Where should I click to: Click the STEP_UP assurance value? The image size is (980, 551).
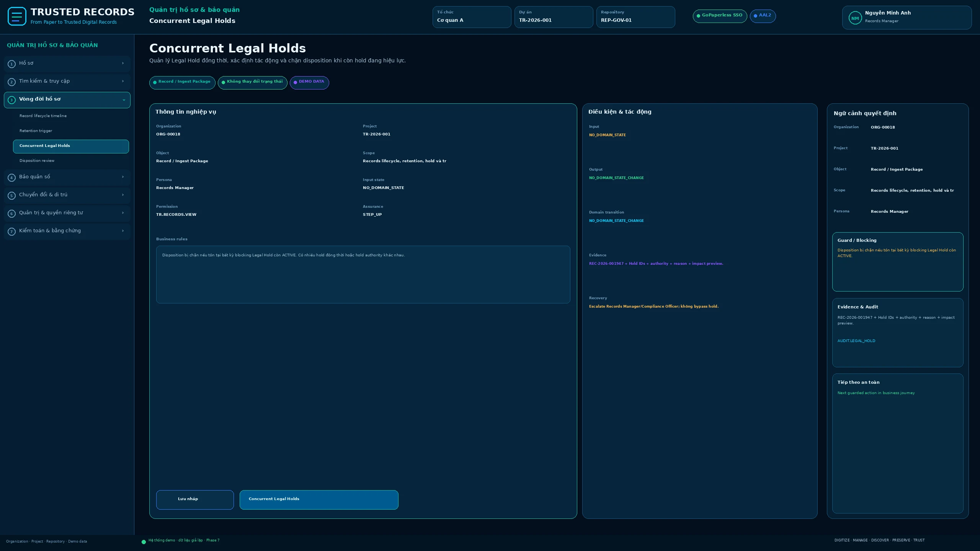pos(372,215)
